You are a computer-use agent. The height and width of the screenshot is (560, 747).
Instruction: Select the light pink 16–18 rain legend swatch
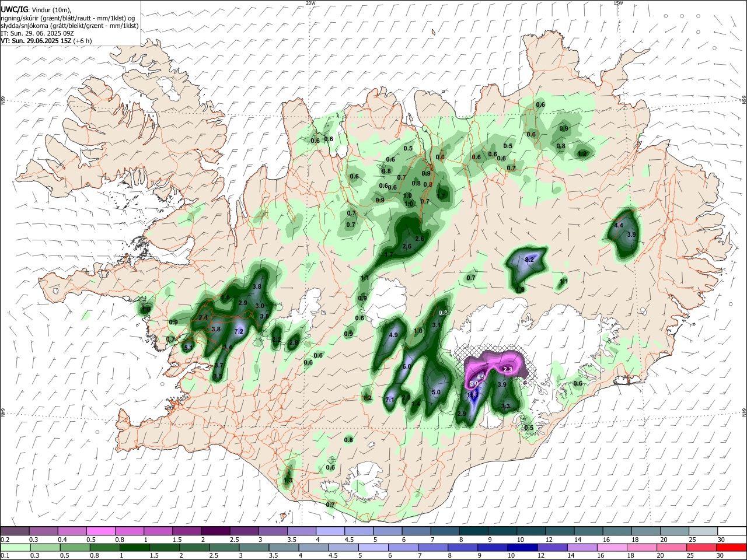pos(612,547)
